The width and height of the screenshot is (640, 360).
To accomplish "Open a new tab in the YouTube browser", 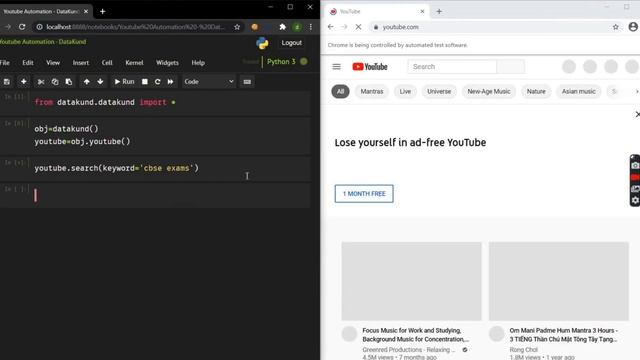I will (439, 11).
